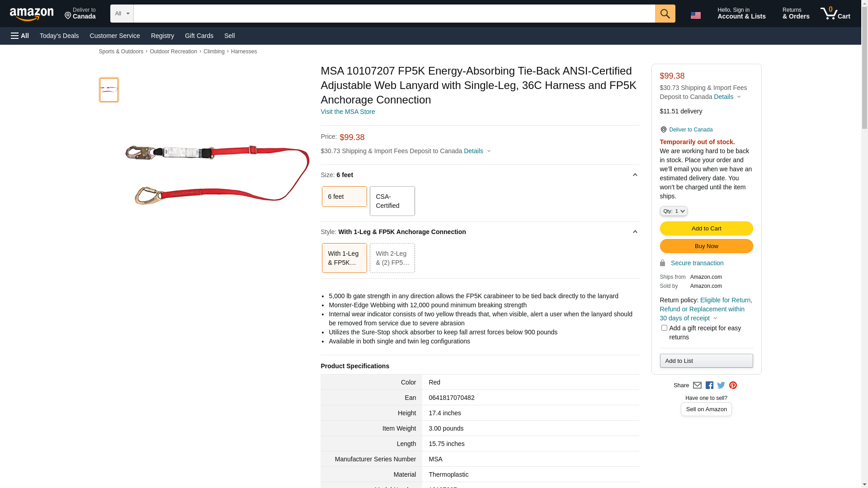Viewport: 868px width, 488px height.
Task: Visit the MSA Store link
Action: pos(347,112)
